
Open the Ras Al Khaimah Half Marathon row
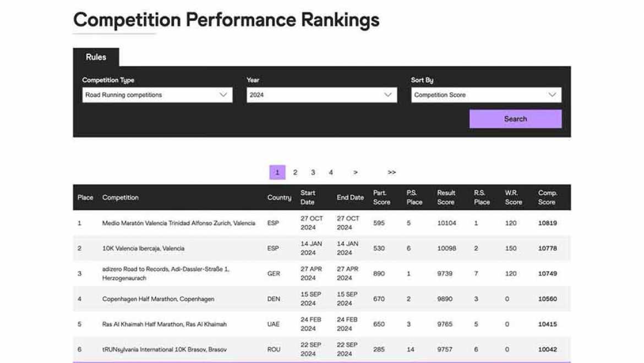(164, 324)
